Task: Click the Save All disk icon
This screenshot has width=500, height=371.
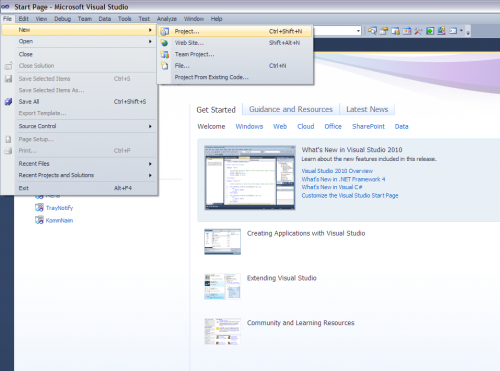Action: pos(8,102)
